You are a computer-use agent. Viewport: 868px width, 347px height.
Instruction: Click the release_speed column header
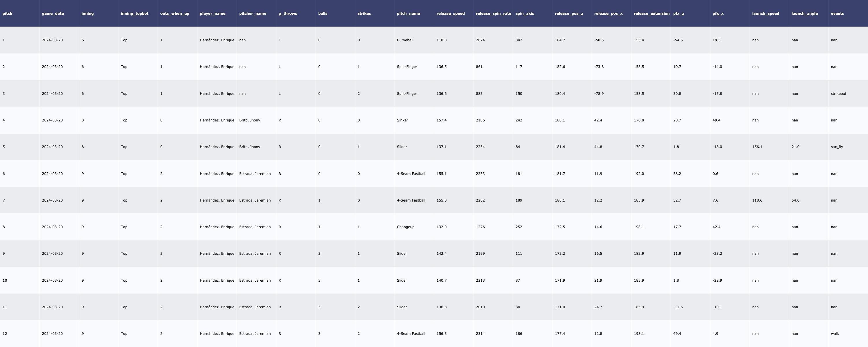click(x=450, y=14)
